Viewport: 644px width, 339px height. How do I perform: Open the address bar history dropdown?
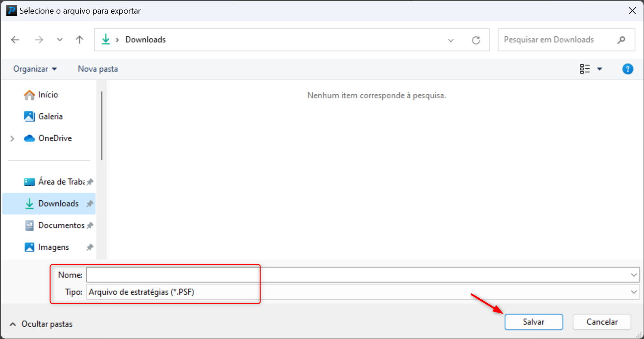pos(451,40)
